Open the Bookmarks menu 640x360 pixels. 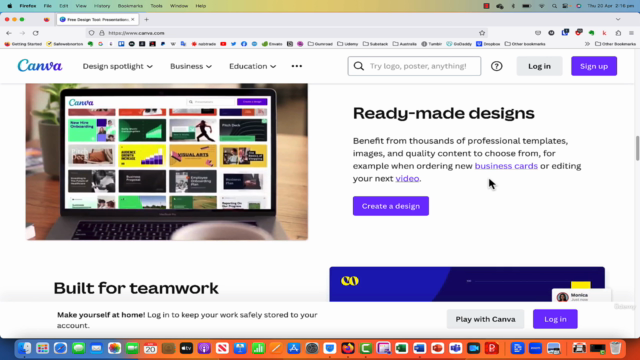click(x=130, y=6)
